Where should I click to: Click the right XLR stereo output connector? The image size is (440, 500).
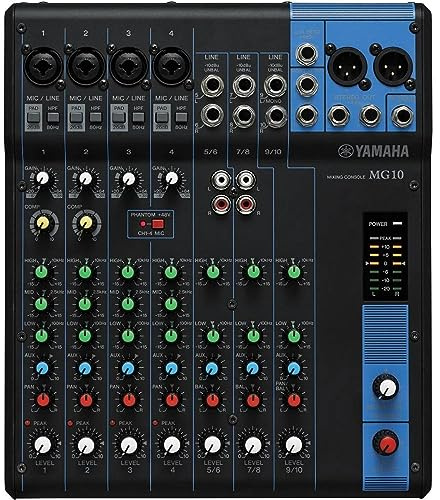click(x=393, y=66)
